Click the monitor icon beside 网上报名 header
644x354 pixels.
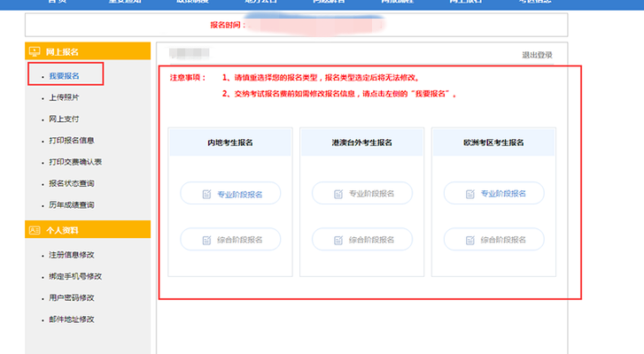[x=35, y=52]
